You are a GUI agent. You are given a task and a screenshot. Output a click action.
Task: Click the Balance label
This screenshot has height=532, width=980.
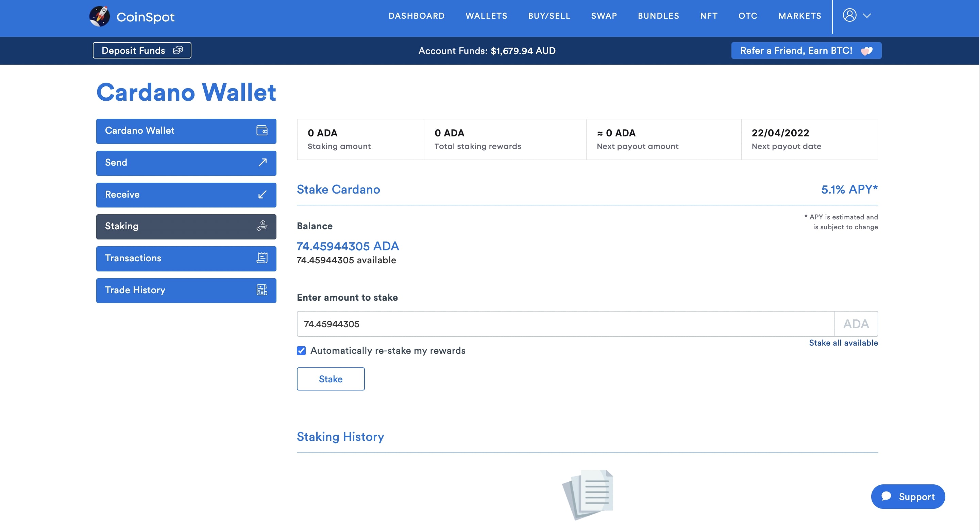(315, 226)
